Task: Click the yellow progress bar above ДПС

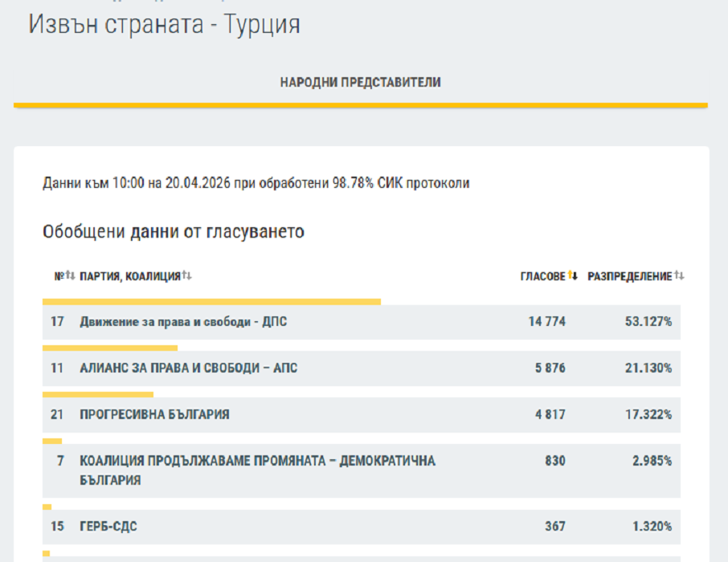Action: tap(211, 302)
